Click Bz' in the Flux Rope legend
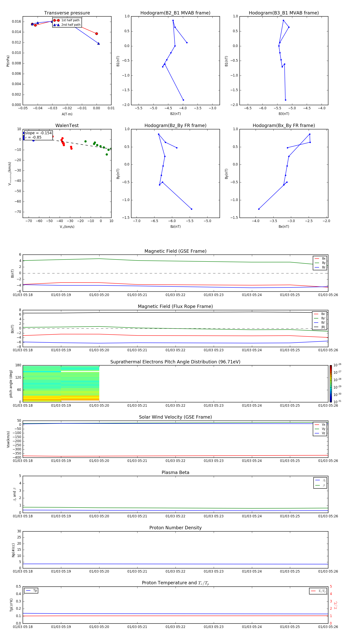 point(320,323)
